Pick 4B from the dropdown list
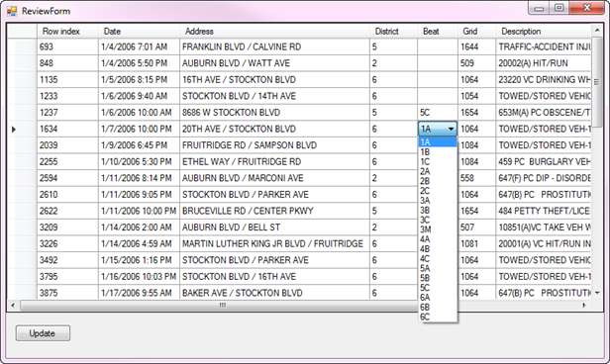 (x=438, y=249)
